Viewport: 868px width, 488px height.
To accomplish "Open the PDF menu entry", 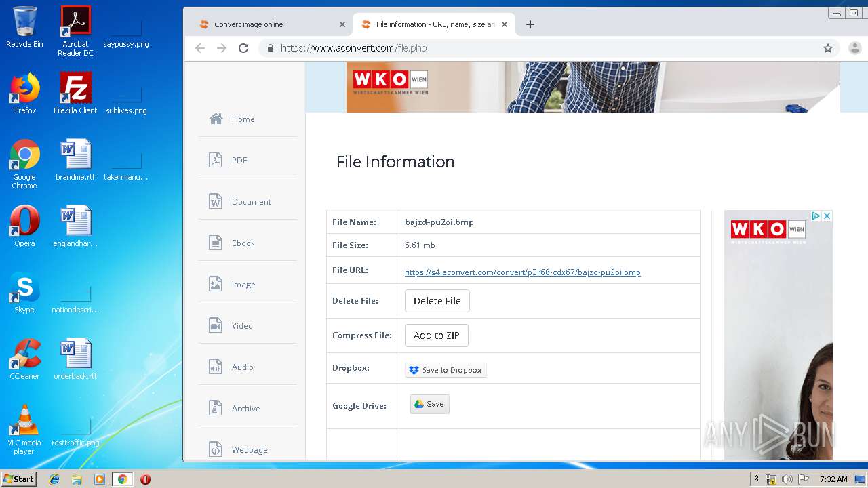I will click(x=239, y=160).
